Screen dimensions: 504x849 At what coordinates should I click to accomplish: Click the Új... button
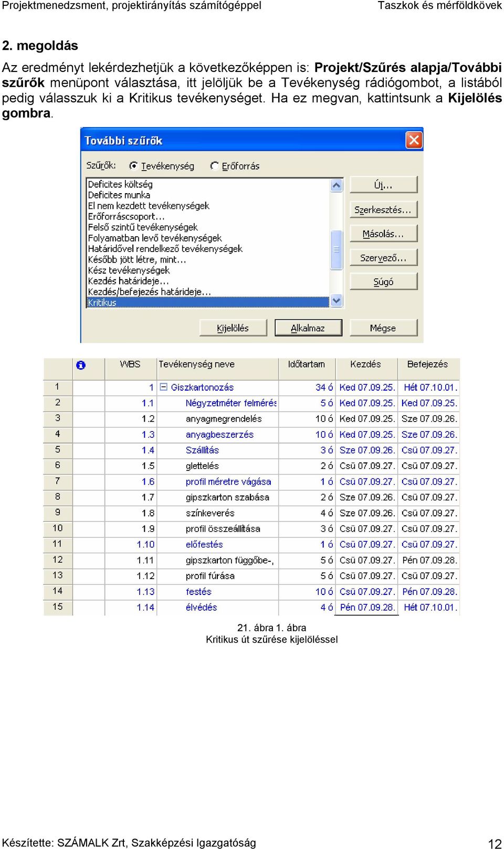pos(383,185)
